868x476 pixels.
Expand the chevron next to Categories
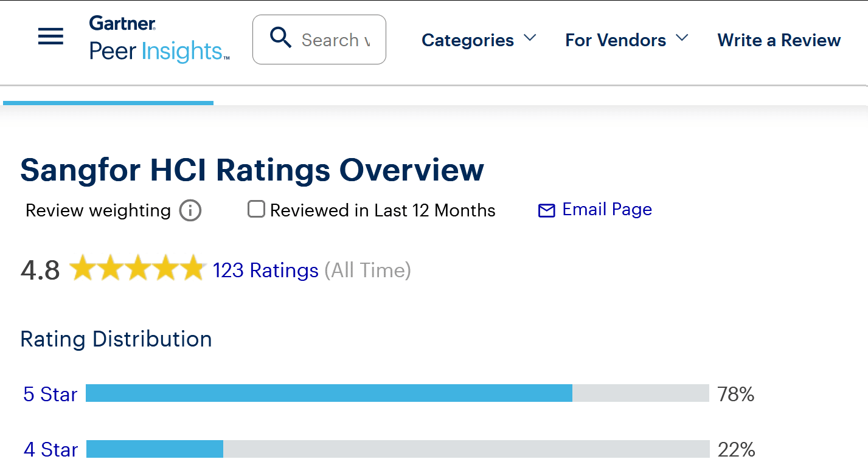coord(530,38)
